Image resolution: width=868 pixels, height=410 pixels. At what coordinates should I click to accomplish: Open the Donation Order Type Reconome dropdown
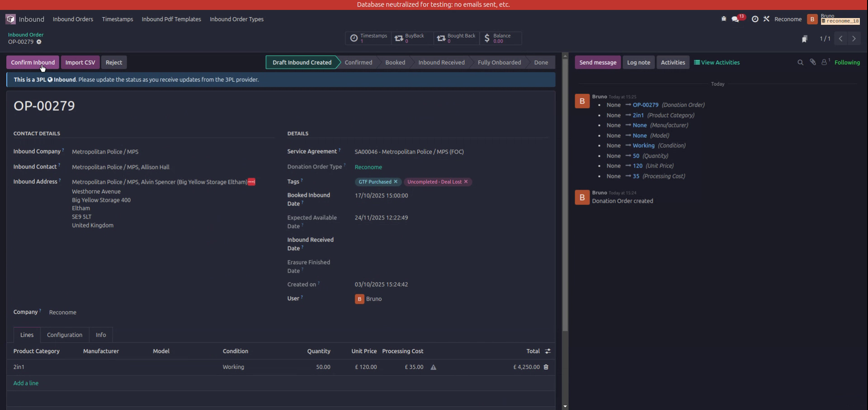368,167
